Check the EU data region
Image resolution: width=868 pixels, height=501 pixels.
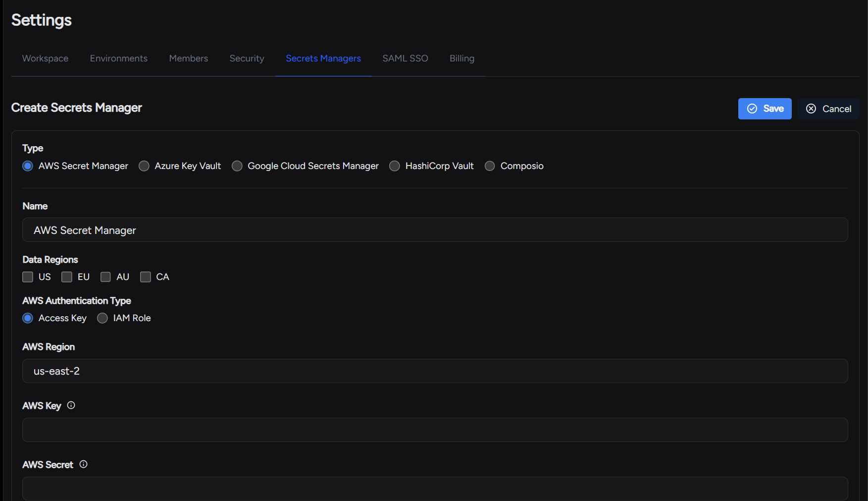[67, 277]
